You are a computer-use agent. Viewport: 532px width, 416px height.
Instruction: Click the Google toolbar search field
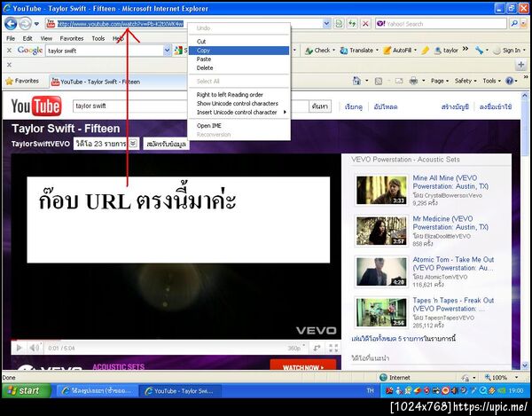point(106,51)
